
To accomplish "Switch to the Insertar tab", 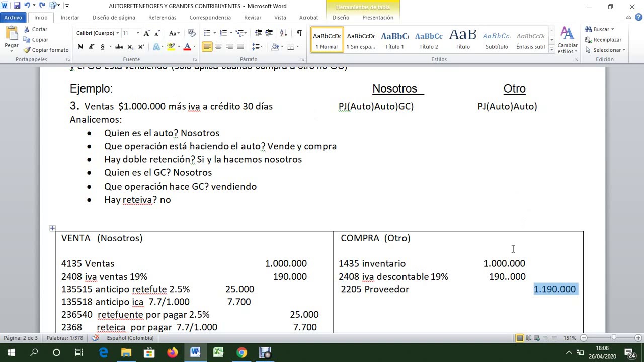I will [70, 18].
